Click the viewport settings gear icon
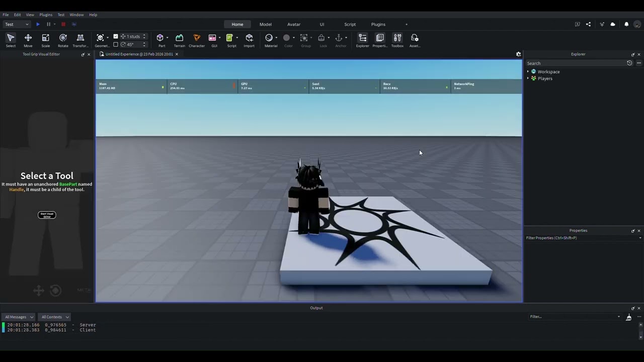 tap(518, 54)
